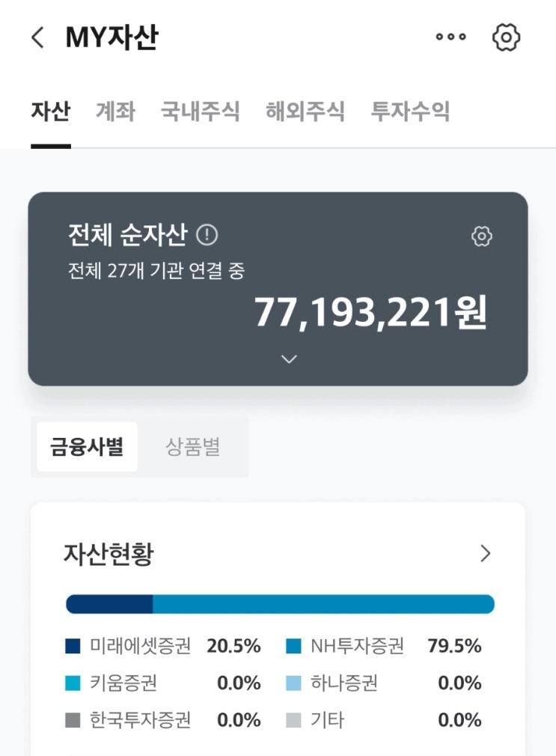
Task: Open the 해외주식 tab
Action: coord(305,112)
